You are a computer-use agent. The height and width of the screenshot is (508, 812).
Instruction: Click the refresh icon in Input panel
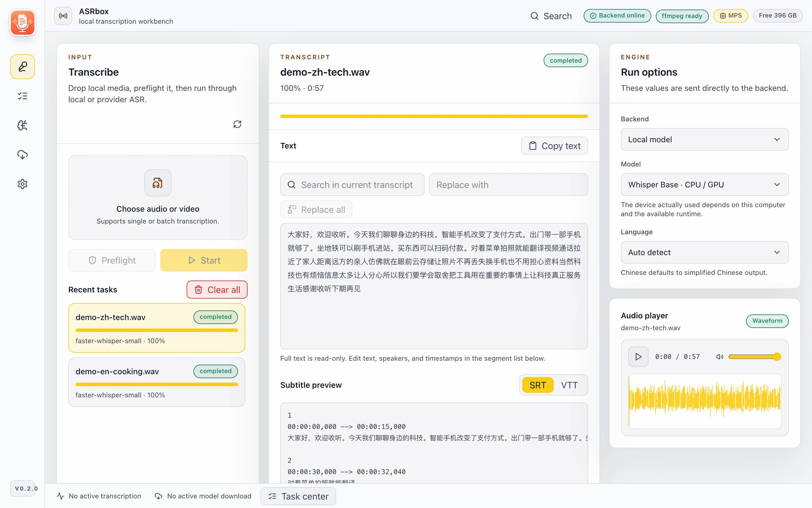coord(237,124)
